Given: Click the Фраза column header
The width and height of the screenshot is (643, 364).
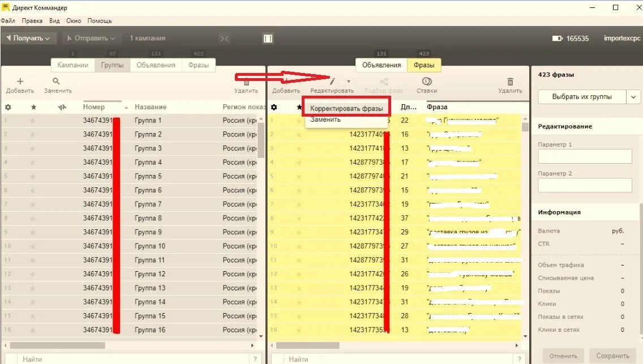Looking at the screenshot, I should [x=437, y=107].
